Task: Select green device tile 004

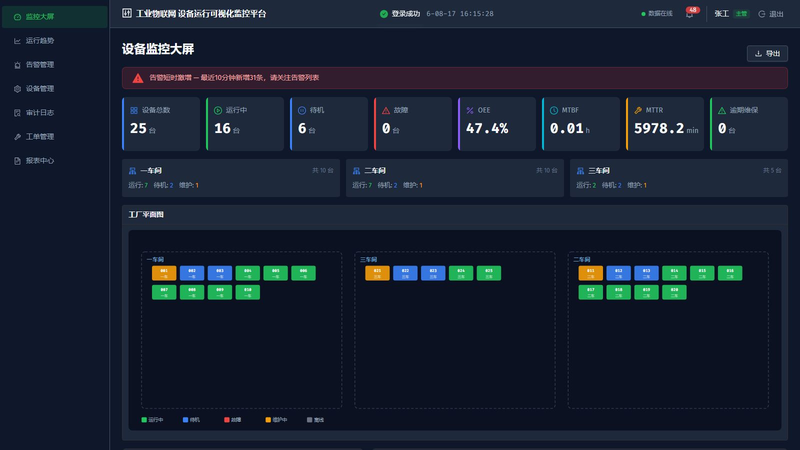Action: click(x=247, y=273)
